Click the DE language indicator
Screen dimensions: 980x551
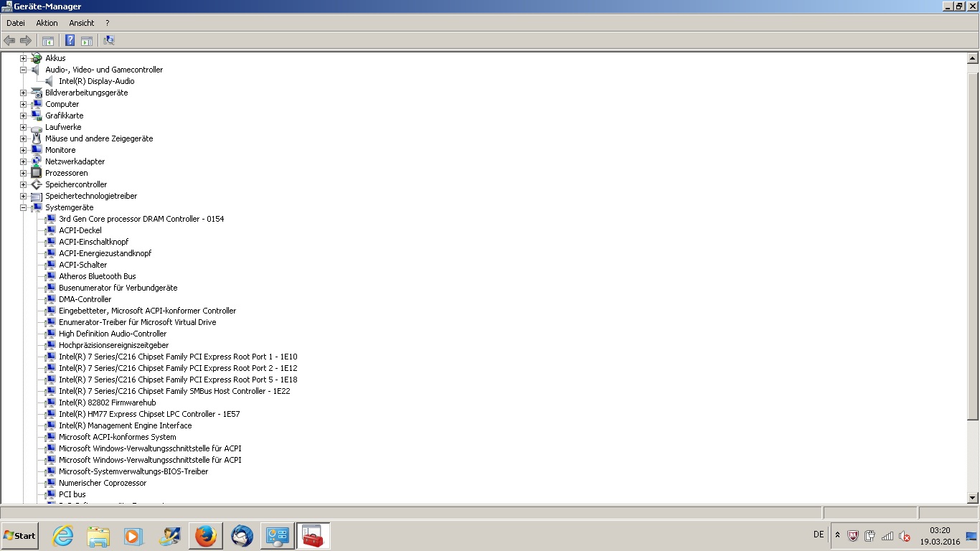[x=819, y=534]
